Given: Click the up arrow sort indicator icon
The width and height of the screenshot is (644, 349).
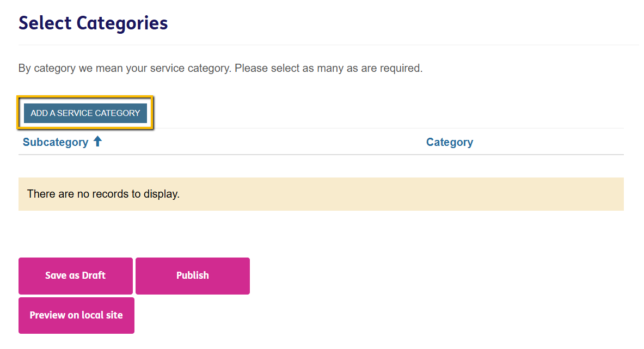Looking at the screenshot, I should pyautogui.click(x=97, y=142).
